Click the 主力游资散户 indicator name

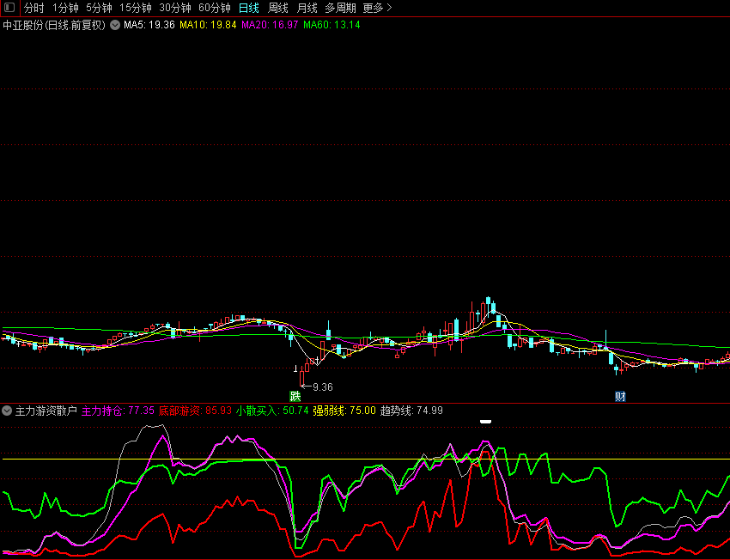(46, 411)
